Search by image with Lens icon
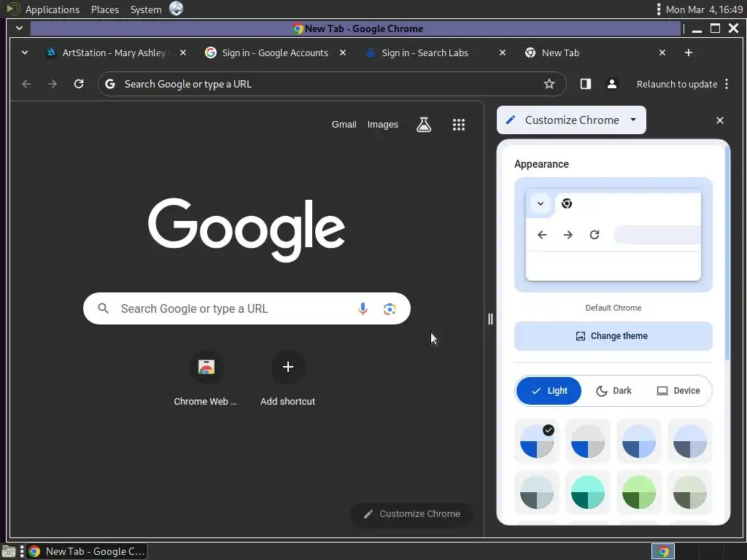This screenshot has height=560, width=747. click(390, 308)
